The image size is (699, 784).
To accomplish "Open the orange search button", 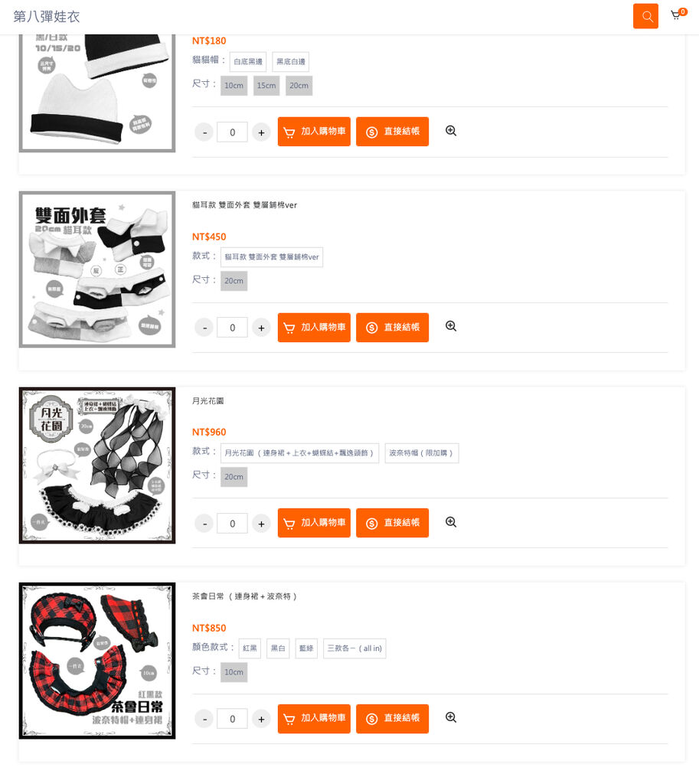I will click(x=645, y=17).
